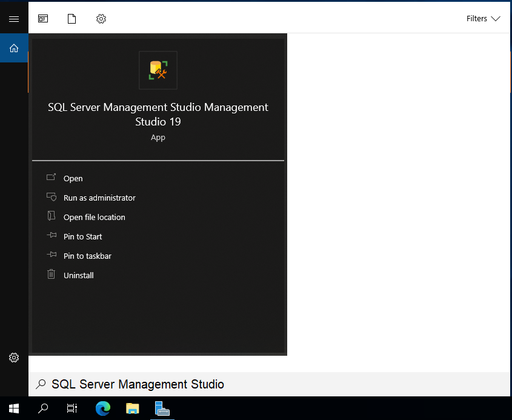Image resolution: width=512 pixels, height=420 pixels.
Task: Filter results by Settings gear icon
Action: coord(101,19)
